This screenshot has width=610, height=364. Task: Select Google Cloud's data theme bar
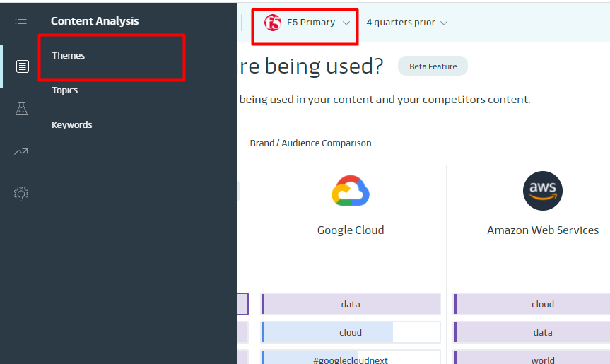click(x=351, y=304)
